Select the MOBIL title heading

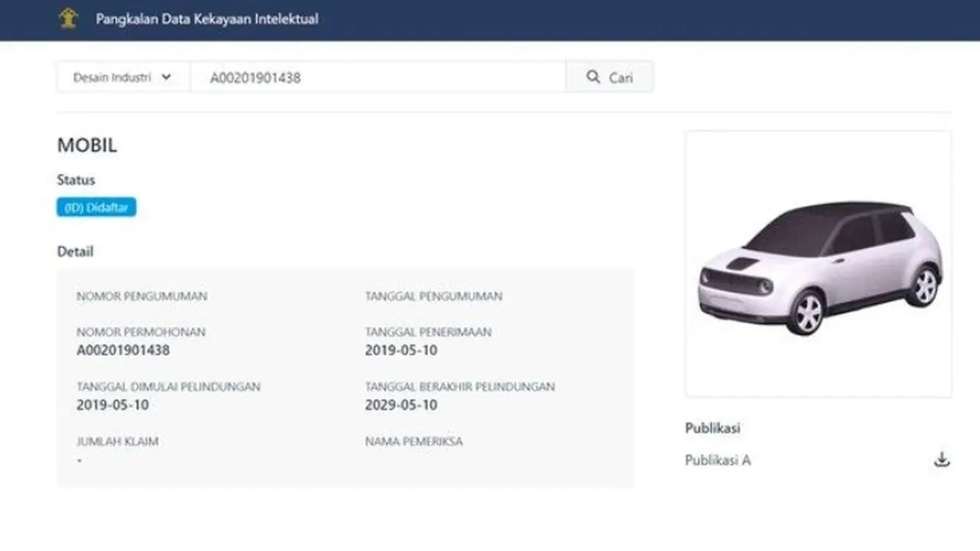coord(87,145)
